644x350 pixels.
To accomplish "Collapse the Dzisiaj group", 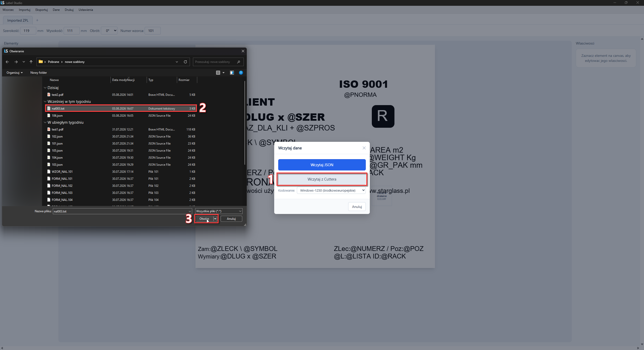I will (x=45, y=88).
